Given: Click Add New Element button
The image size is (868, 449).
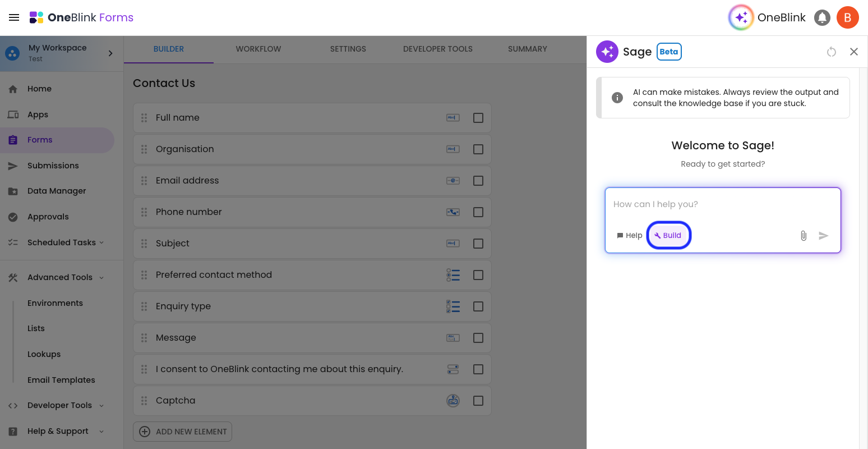Looking at the screenshot, I should coord(182,432).
